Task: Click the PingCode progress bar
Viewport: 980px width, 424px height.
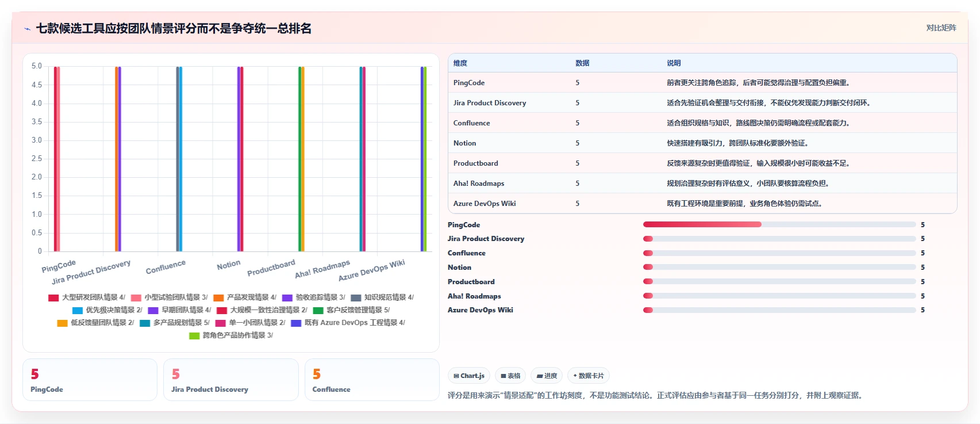Action: click(x=779, y=224)
